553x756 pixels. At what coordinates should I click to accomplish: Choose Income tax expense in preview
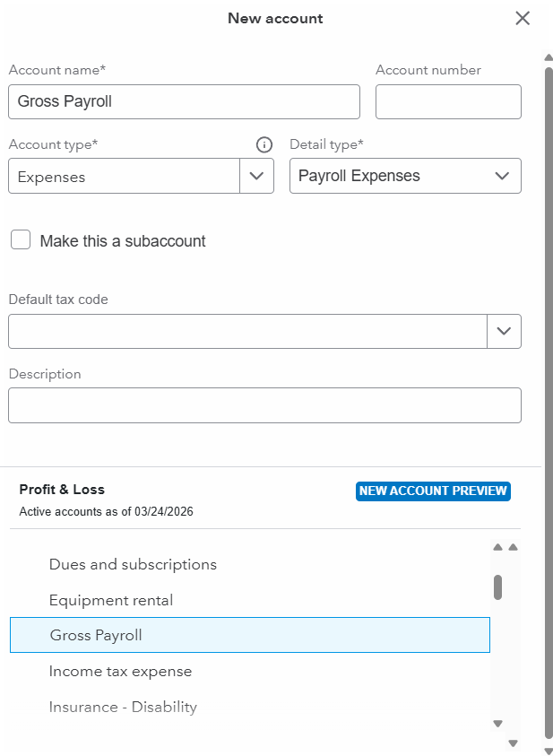coord(120,671)
